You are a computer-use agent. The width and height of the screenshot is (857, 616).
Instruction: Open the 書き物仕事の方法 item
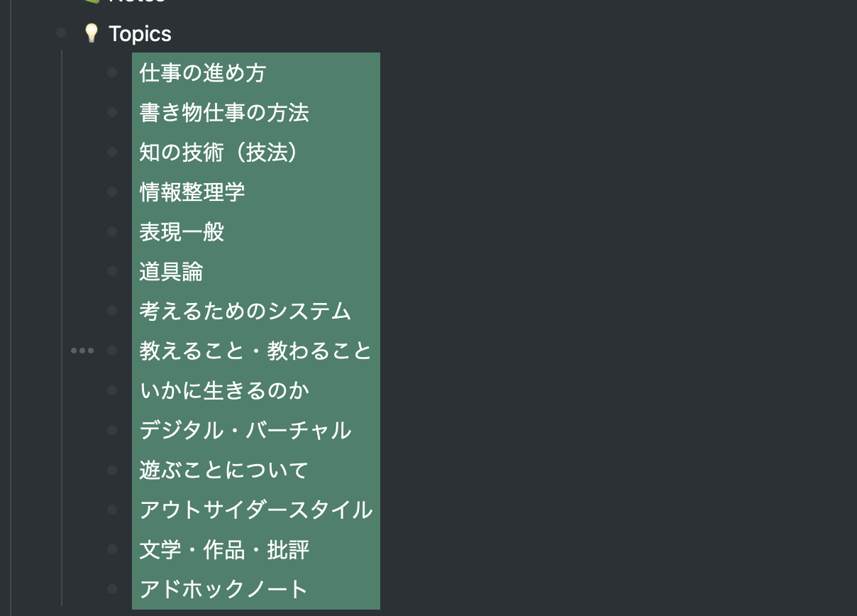pyautogui.click(x=224, y=112)
